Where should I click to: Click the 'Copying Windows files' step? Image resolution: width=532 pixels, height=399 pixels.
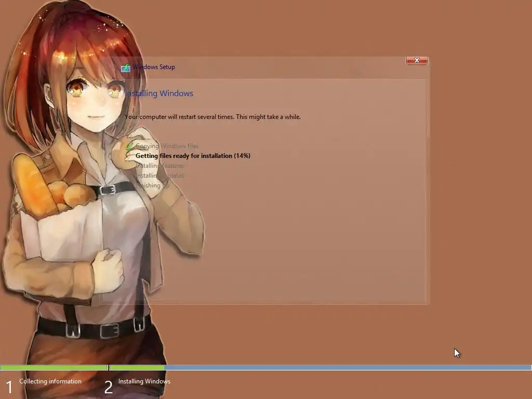[x=167, y=146]
